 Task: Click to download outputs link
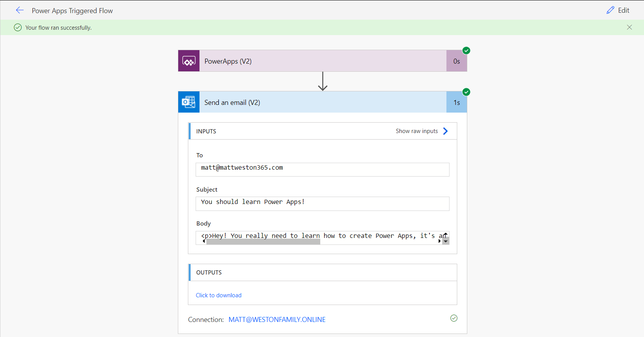click(x=218, y=295)
